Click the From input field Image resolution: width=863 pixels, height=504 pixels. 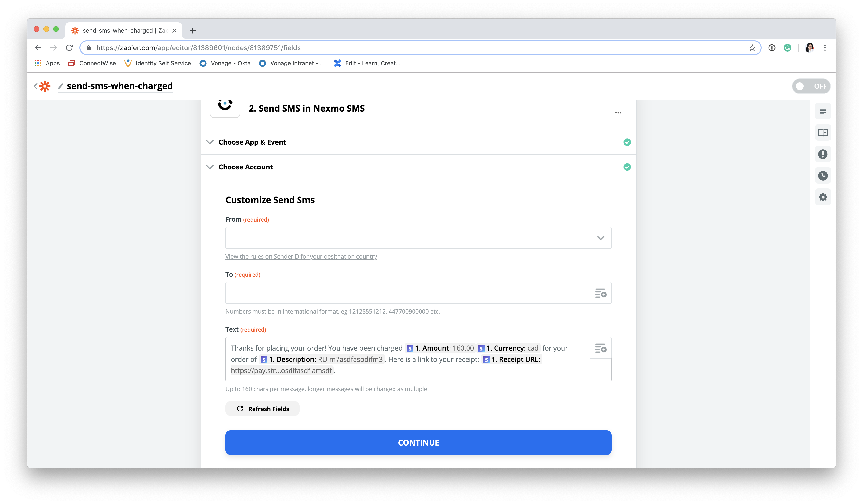pos(408,238)
